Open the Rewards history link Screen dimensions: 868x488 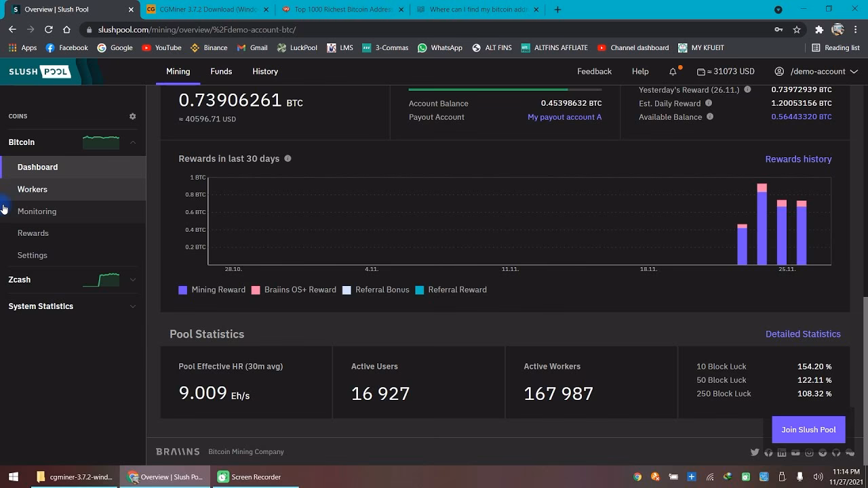(798, 159)
